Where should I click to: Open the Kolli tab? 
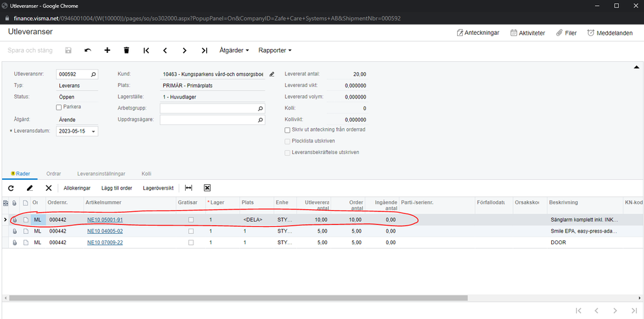pos(146,173)
